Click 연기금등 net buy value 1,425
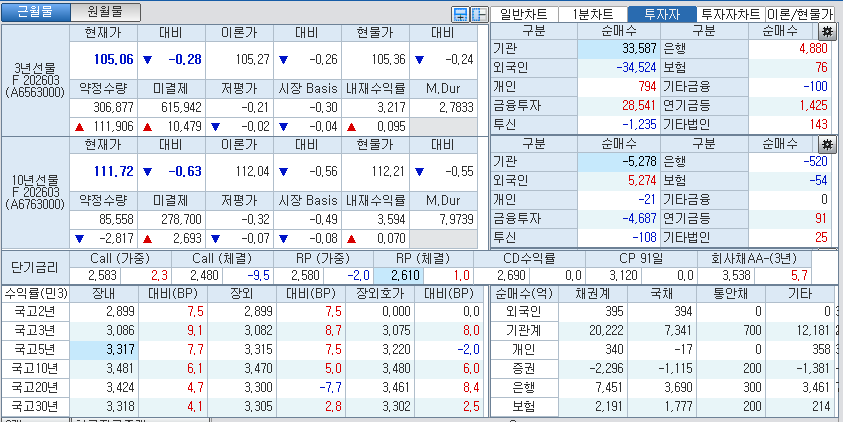This screenshot has width=843, height=422. pyautogui.click(x=789, y=105)
